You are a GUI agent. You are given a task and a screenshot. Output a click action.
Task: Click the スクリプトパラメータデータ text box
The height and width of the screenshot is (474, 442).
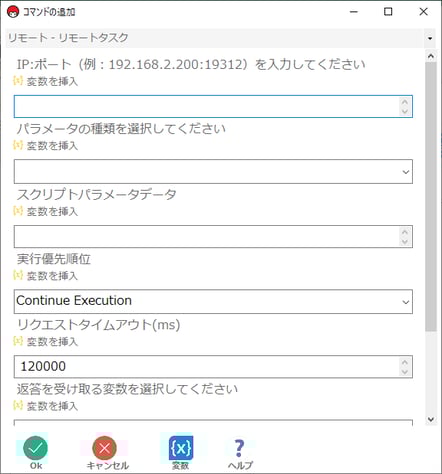pos(213,236)
